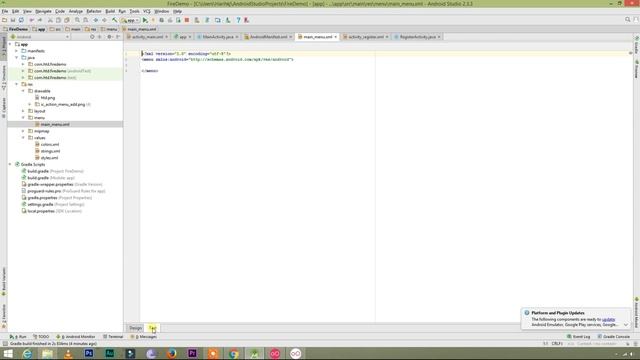Switch to the activity_main.xml editor tab
This screenshot has height=360, width=640.
(147, 37)
